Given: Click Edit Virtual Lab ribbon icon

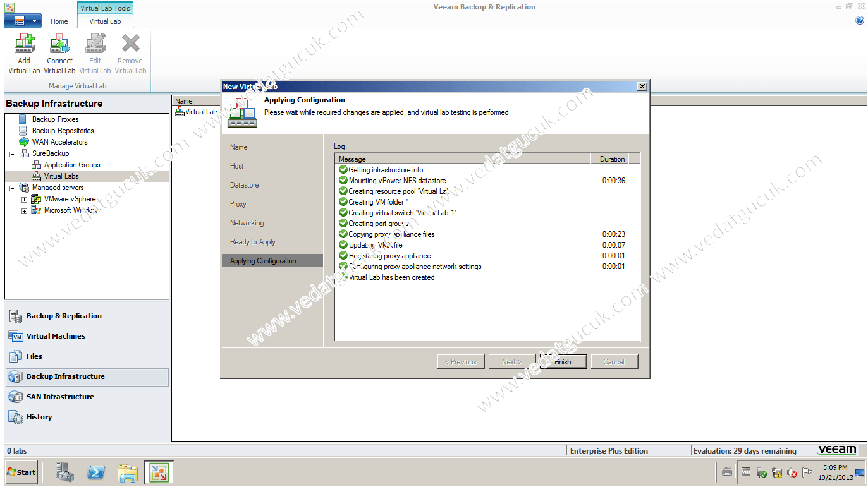Looking at the screenshot, I should (95, 54).
